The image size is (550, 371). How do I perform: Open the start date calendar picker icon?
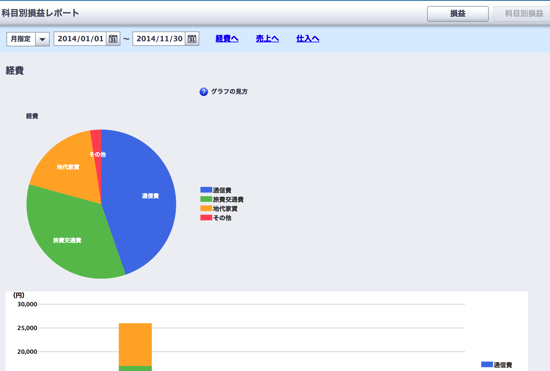pos(113,39)
